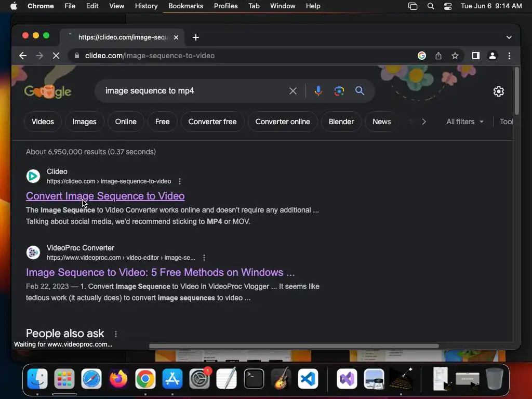Image resolution: width=532 pixels, height=399 pixels.
Task: Open the Window menu
Action: [283, 6]
